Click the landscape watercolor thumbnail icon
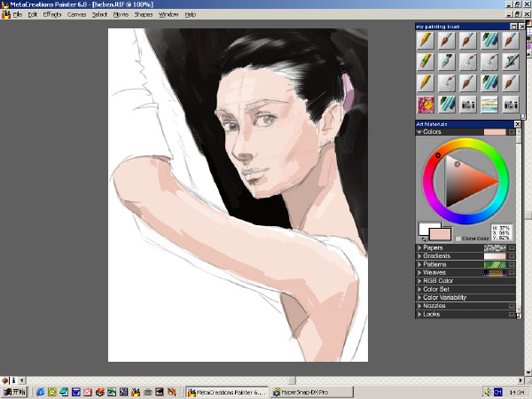The height and width of the screenshot is (399, 532). point(489,105)
